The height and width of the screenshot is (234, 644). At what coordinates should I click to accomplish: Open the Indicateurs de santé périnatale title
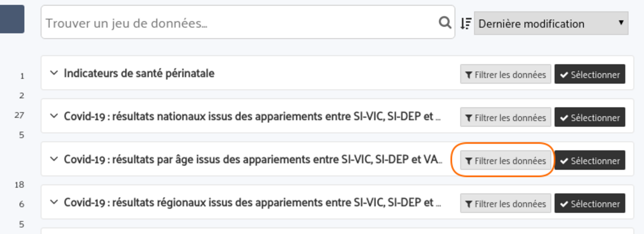[139, 73]
